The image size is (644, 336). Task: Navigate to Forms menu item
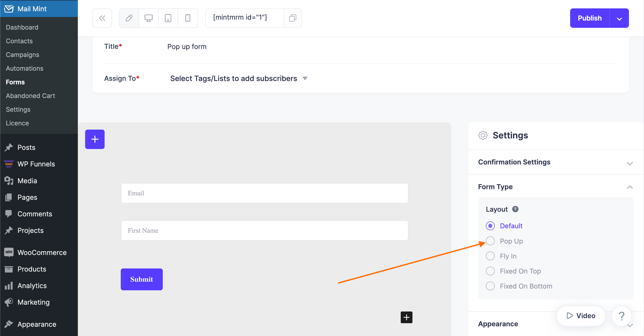point(15,82)
